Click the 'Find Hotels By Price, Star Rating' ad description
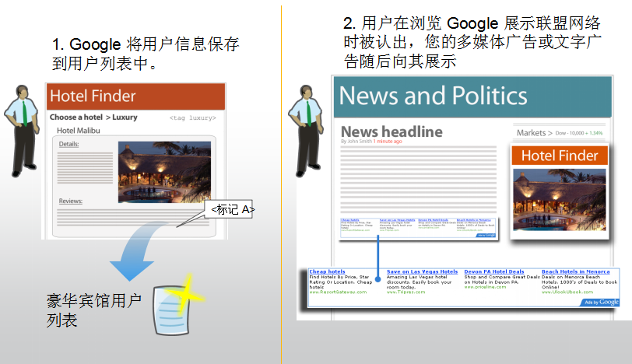Screen dimensions: 632x364 pyautogui.click(x=341, y=282)
